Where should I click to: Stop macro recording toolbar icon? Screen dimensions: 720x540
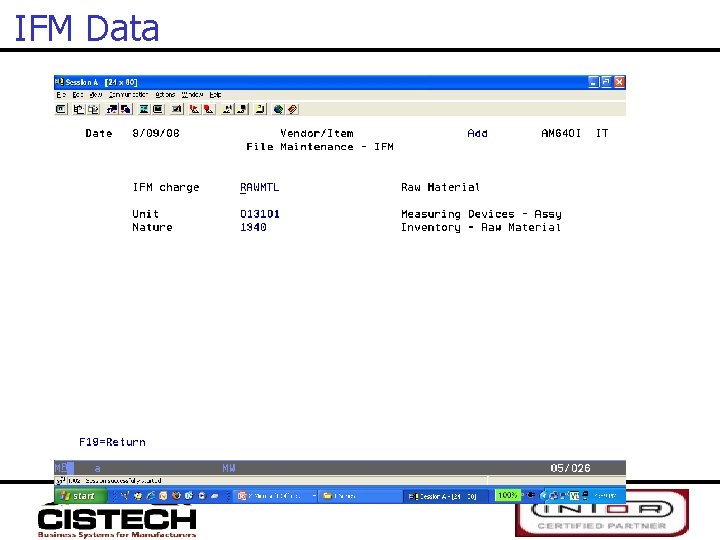click(209, 109)
